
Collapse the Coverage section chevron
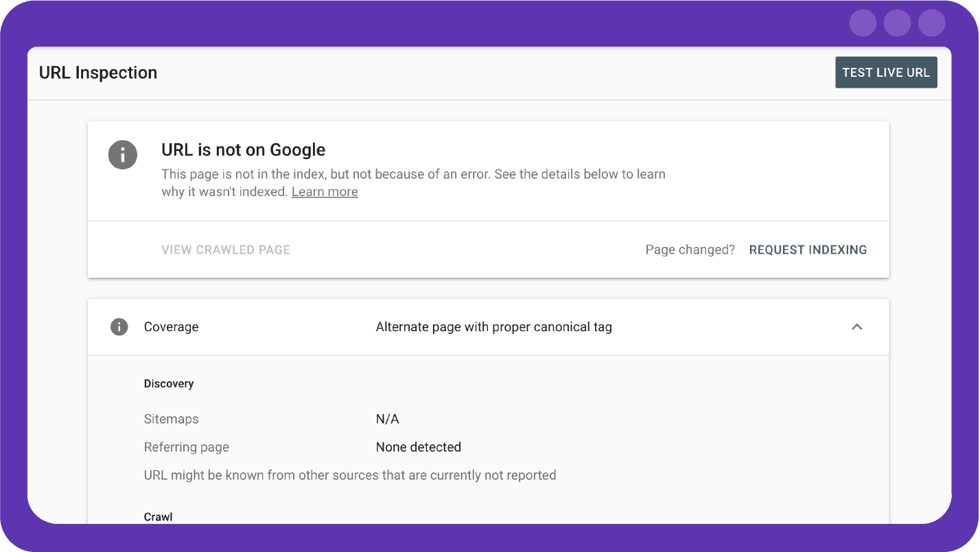856,327
